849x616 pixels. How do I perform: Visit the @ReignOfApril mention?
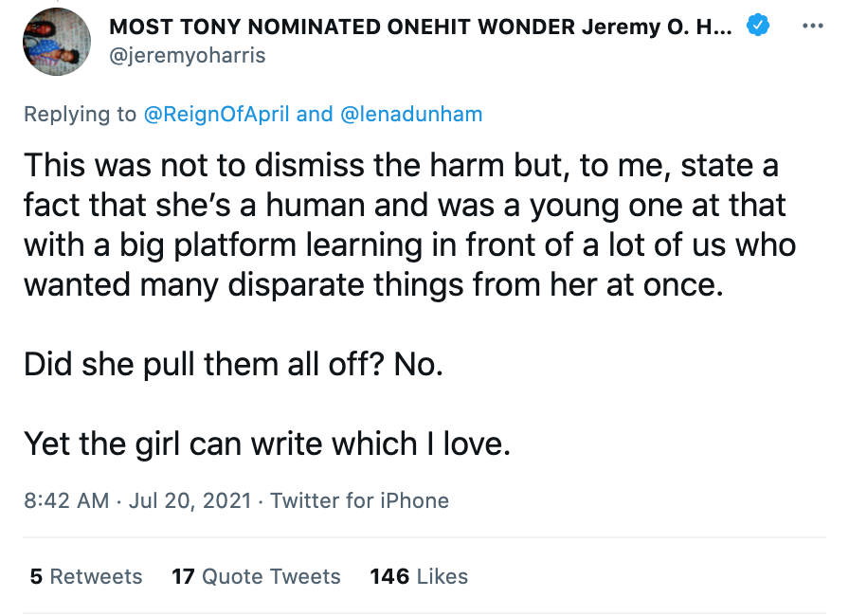click(216, 115)
